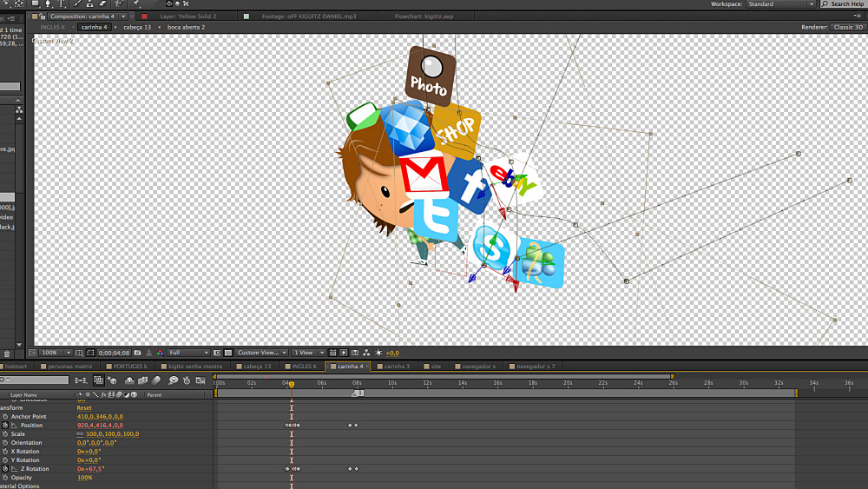Image resolution: width=868 pixels, height=489 pixels.
Task: Open the grid and guide options icon
Action: pos(79,353)
